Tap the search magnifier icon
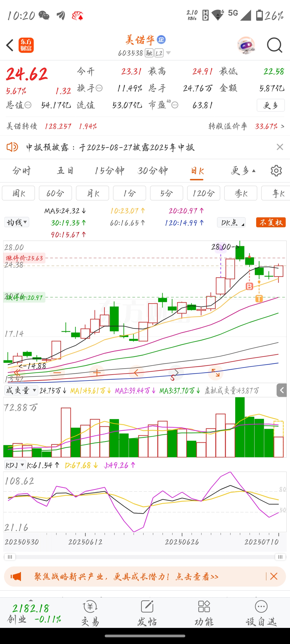The image size is (290, 644). 274,45
